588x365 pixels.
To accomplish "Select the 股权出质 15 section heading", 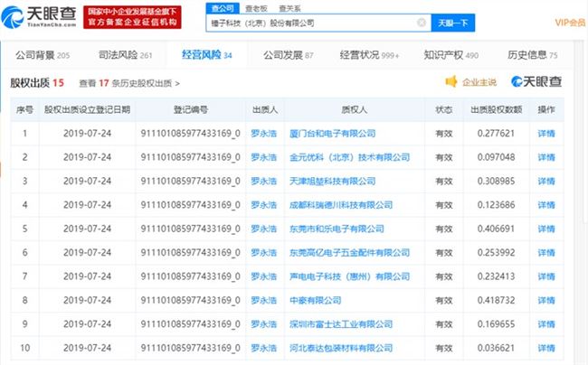I will click(37, 83).
